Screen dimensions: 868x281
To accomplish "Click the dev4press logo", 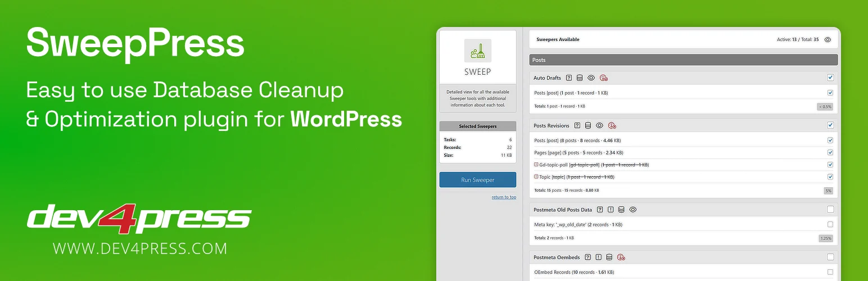I will (x=139, y=219).
